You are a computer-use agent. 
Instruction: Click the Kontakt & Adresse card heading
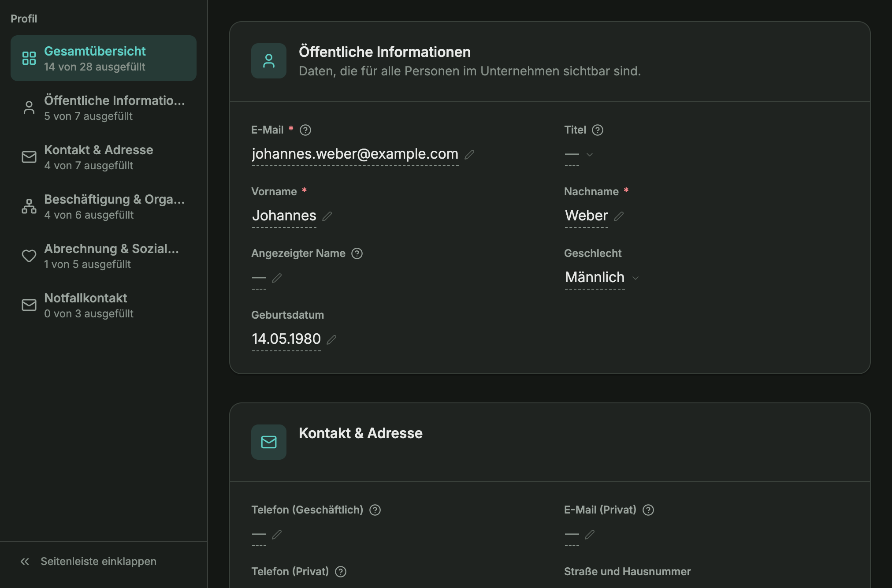tap(361, 433)
